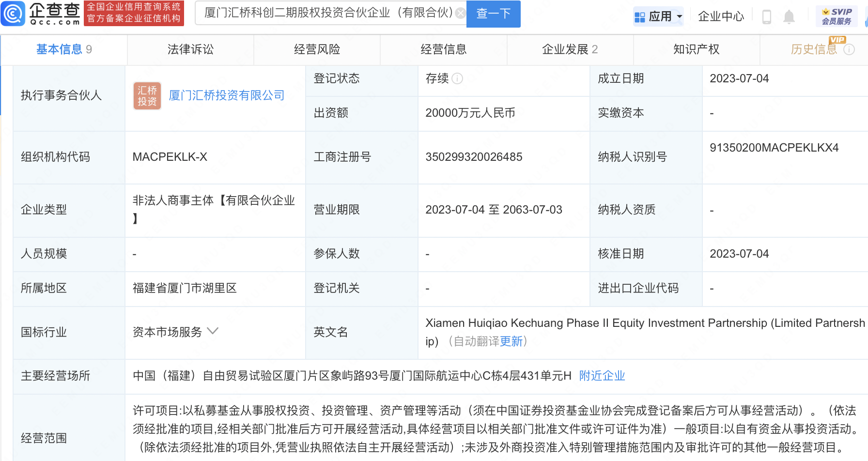Click the 国标行业 label cell

[x=69, y=333]
